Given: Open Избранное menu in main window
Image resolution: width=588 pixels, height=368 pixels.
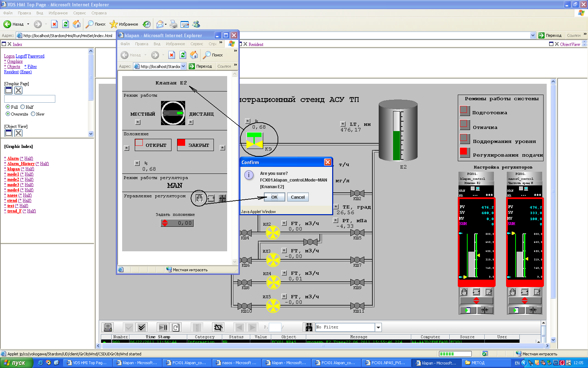Looking at the screenshot, I should (x=58, y=13).
